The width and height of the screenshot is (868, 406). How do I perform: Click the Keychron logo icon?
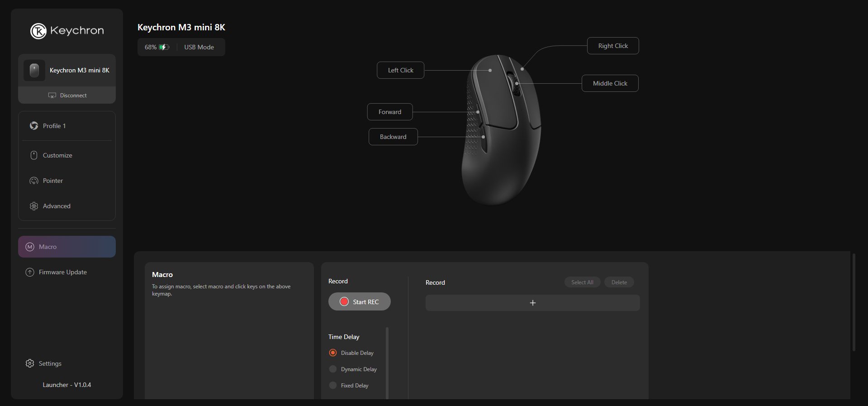tap(38, 31)
